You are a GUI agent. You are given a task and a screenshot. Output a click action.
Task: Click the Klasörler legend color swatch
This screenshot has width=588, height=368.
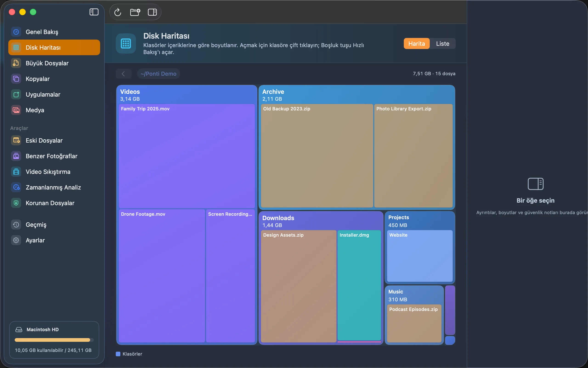tap(118, 354)
